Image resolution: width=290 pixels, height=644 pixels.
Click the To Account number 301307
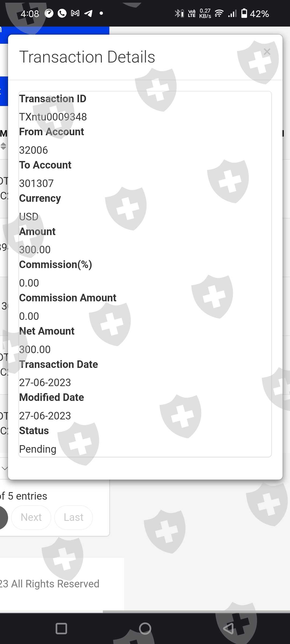(36, 184)
